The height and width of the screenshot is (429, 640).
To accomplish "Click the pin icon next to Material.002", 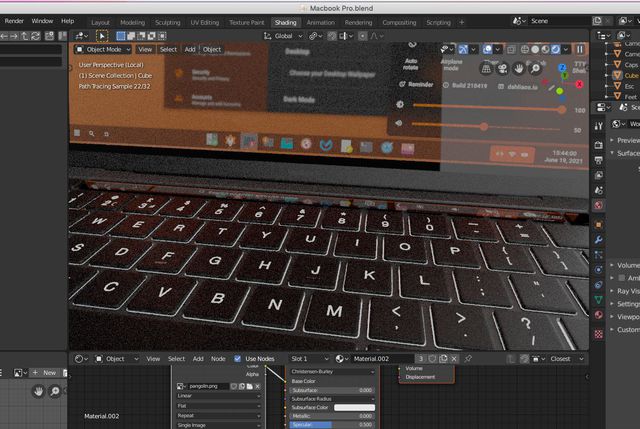I will pos(468,359).
